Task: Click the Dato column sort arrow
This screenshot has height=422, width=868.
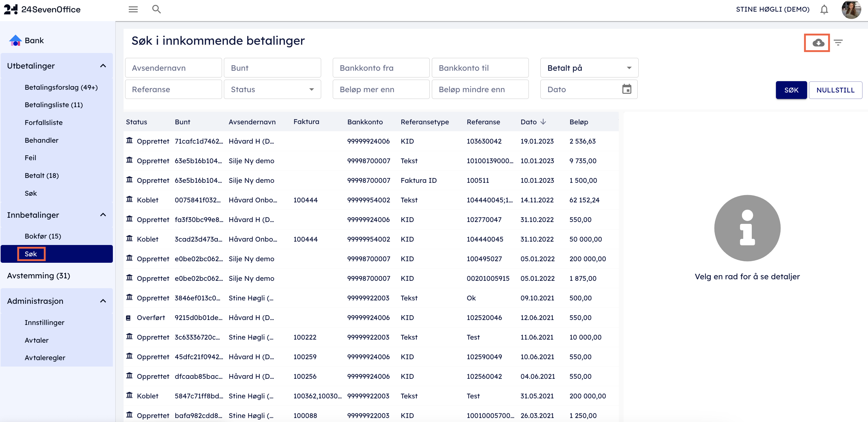Action: pyautogui.click(x=543, y=122)
